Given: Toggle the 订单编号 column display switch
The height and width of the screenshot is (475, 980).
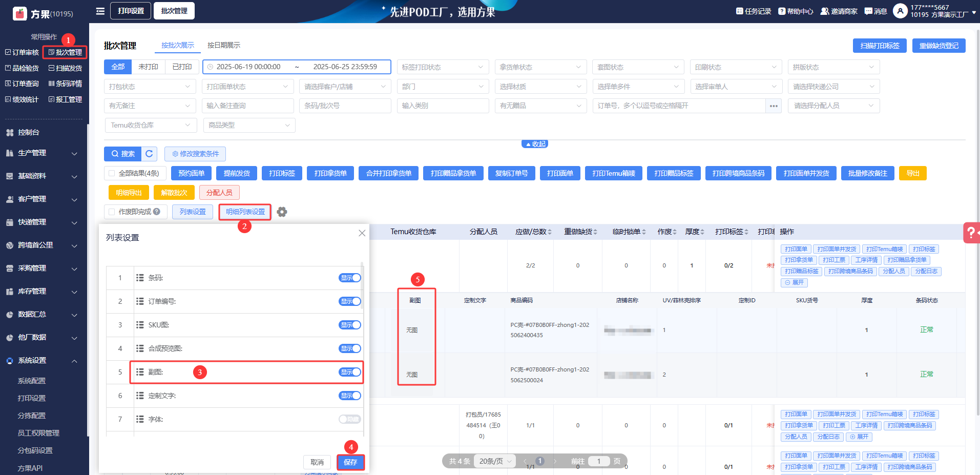Looking at the screenshot, I should tap(350, 301).
